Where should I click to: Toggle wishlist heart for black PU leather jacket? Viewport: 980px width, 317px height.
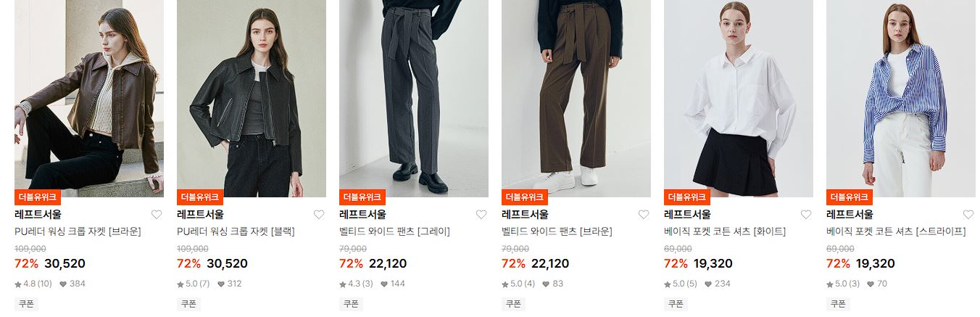point(319,215)
